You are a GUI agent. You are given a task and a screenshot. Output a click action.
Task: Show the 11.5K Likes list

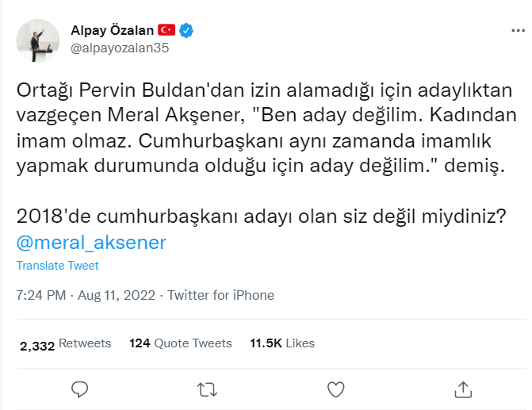click(x=281, y=343)
